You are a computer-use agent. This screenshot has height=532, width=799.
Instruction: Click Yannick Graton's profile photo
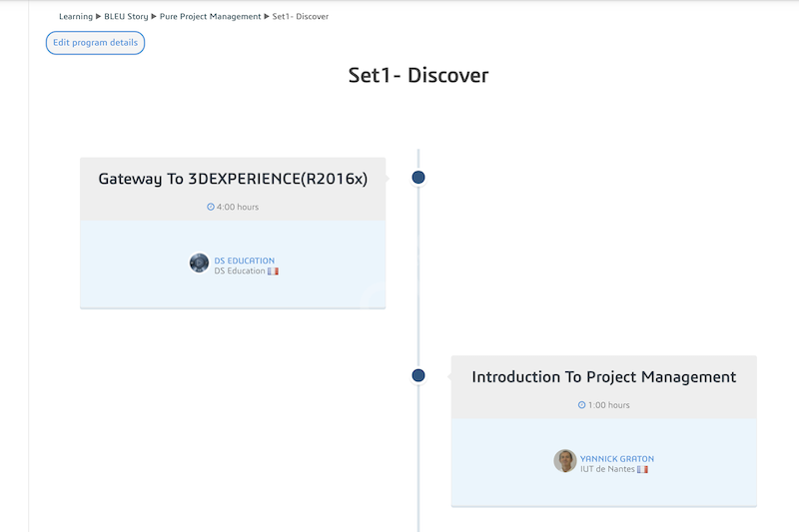pos(565,461)
